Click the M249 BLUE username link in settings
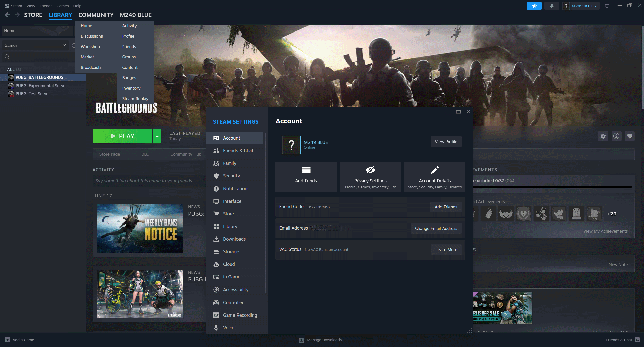This screenshot has height=347, width=644. pyautogui.click(x=316, y=142)
